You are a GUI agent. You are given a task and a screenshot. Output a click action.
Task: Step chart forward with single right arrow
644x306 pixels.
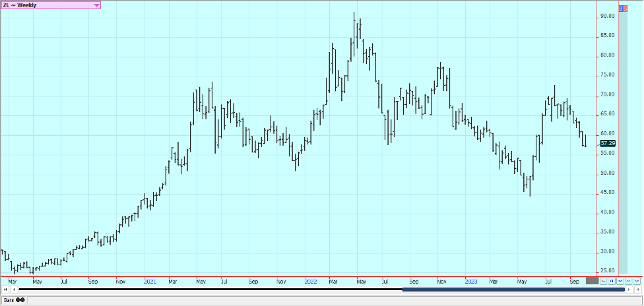coord(629,290)
